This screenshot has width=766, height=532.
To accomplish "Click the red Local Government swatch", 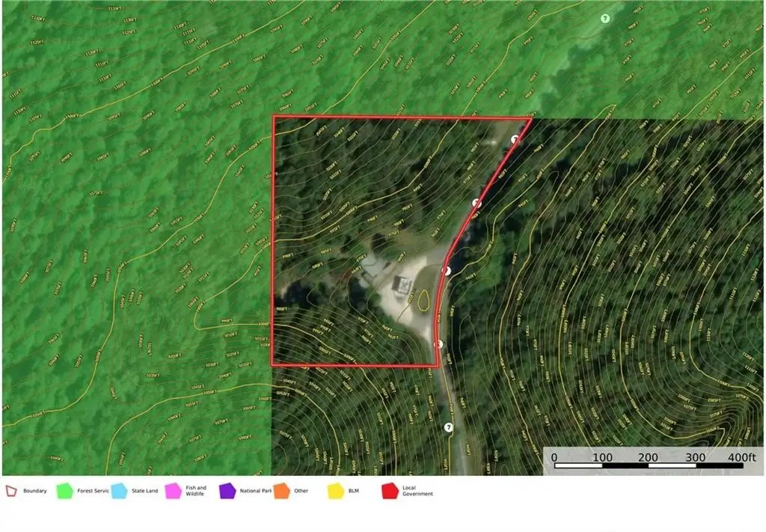I will click(390, 491).
